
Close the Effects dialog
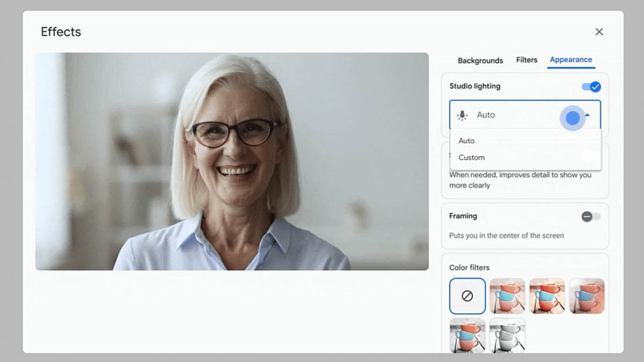pyautogui.click(x=599, y=32)
